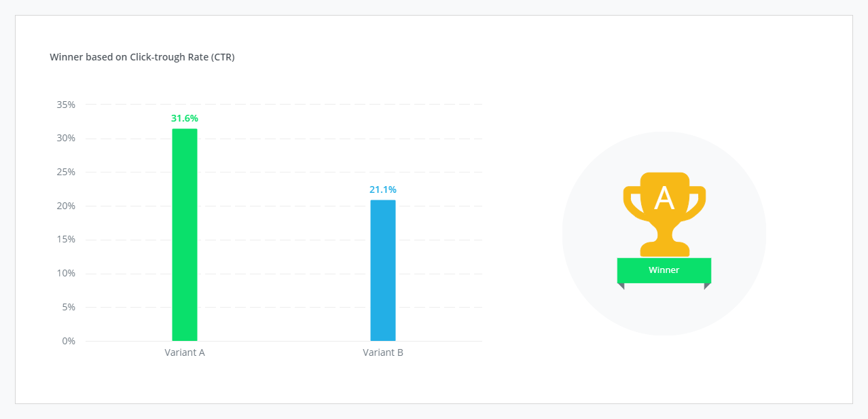Click the gold trophy icon
The height and width of the screenshot is (419, 868).
(664, 215)
